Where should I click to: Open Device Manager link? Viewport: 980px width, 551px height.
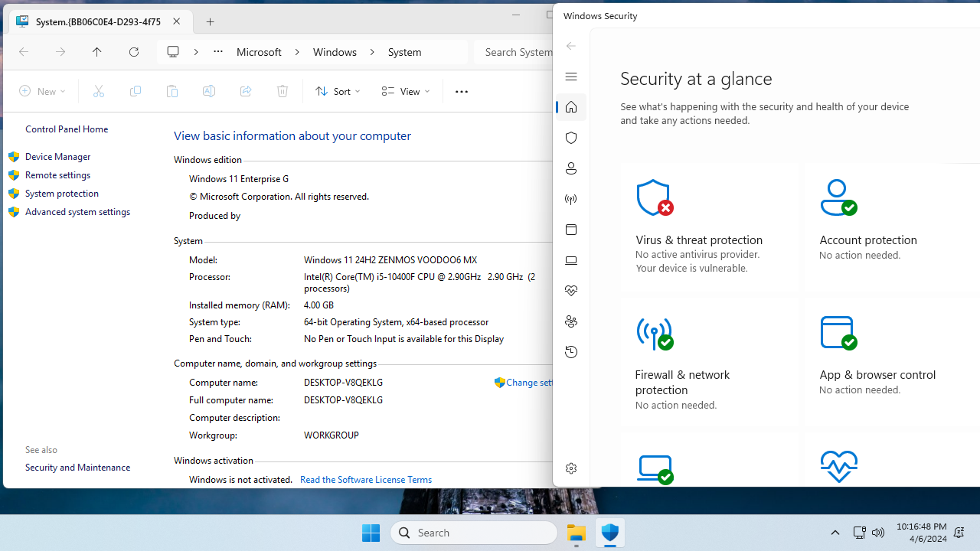57,156
